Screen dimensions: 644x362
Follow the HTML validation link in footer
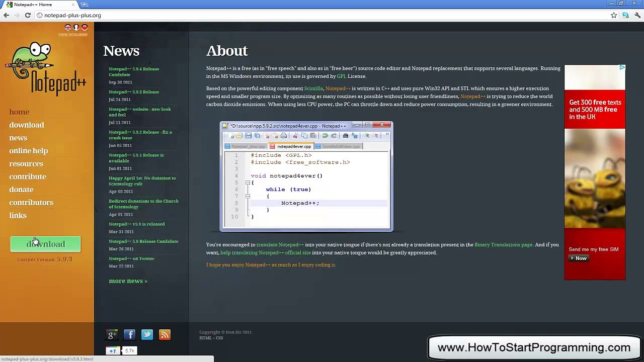205,338
